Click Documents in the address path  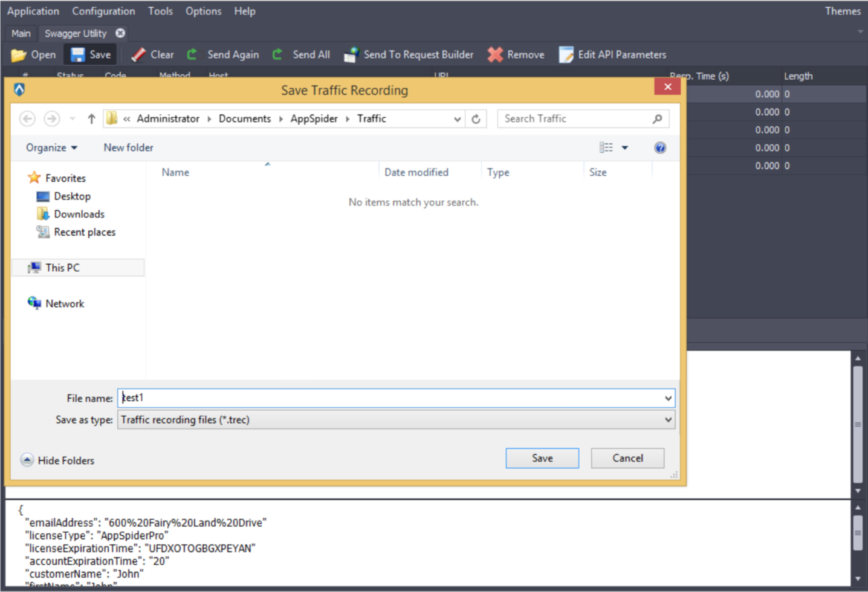coord(245,119)
